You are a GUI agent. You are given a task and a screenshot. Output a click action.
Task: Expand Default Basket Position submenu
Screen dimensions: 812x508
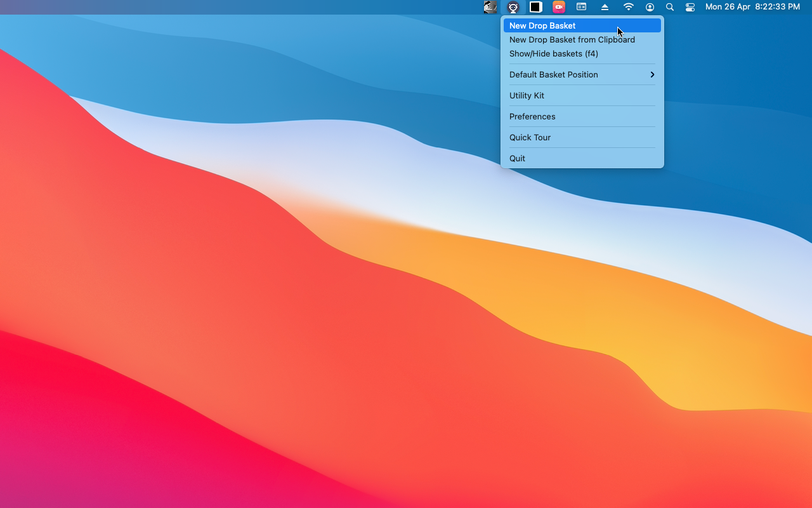point(553,74)
